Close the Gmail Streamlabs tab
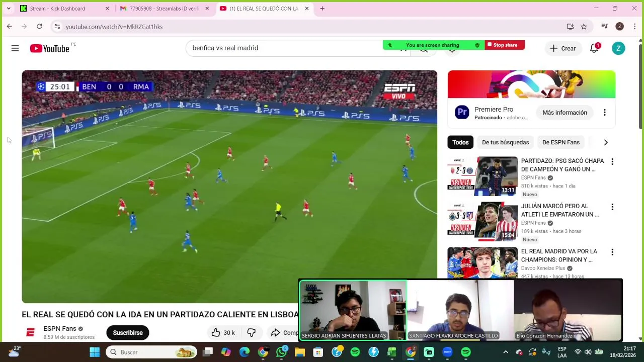Screen dimensions: 644x362 207,9
